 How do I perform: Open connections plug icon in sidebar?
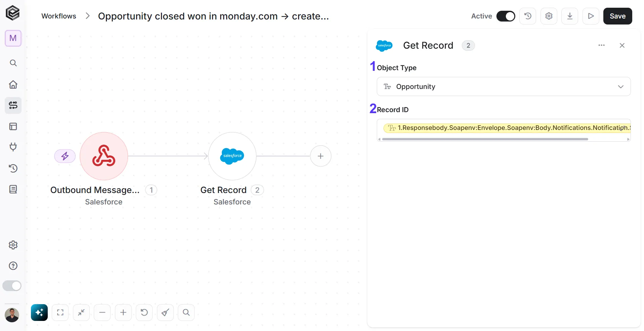tap(13, 147)
